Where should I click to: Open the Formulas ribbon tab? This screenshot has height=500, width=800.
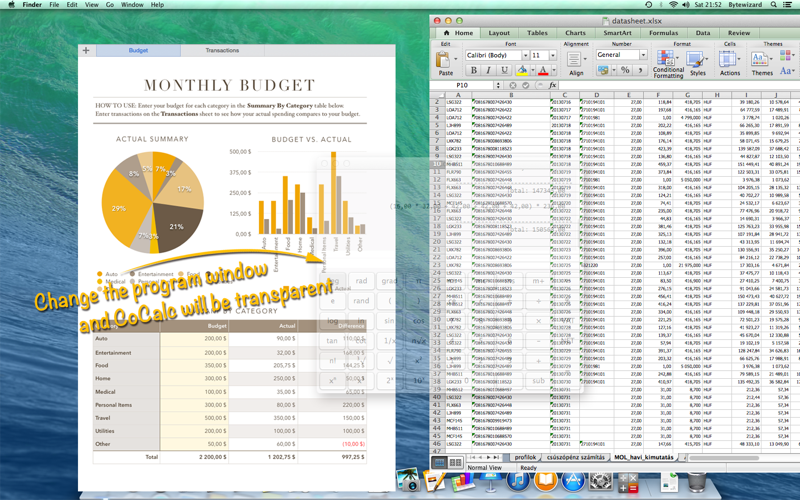pos(663,33)
